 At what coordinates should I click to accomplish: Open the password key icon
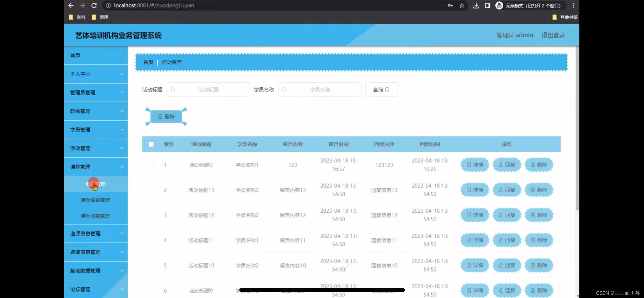coord(450,5)
